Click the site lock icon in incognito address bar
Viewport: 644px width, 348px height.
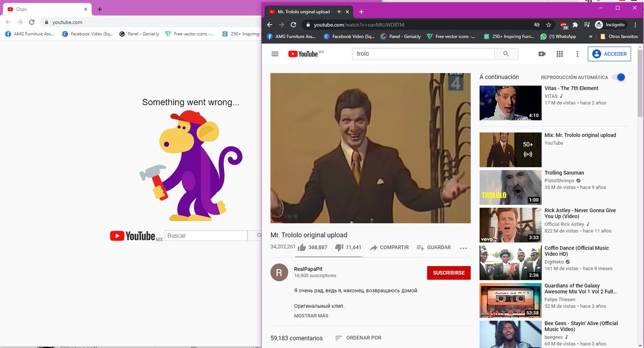(308, 25)
